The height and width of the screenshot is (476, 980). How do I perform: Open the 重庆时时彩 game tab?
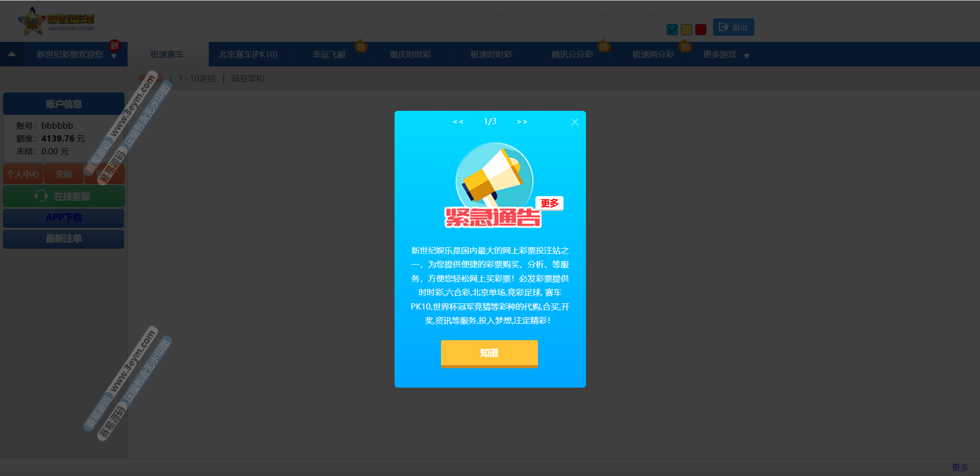[x=410, y=55]
